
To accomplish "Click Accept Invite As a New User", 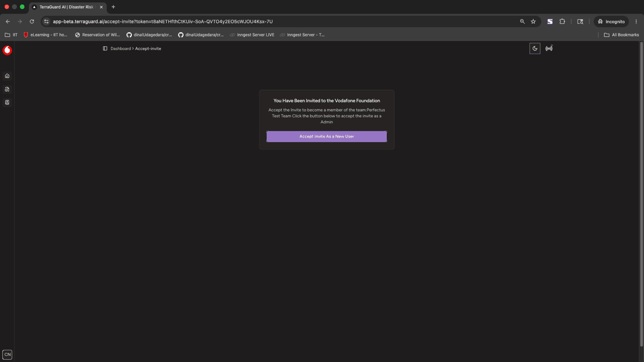I will [326, 136].
